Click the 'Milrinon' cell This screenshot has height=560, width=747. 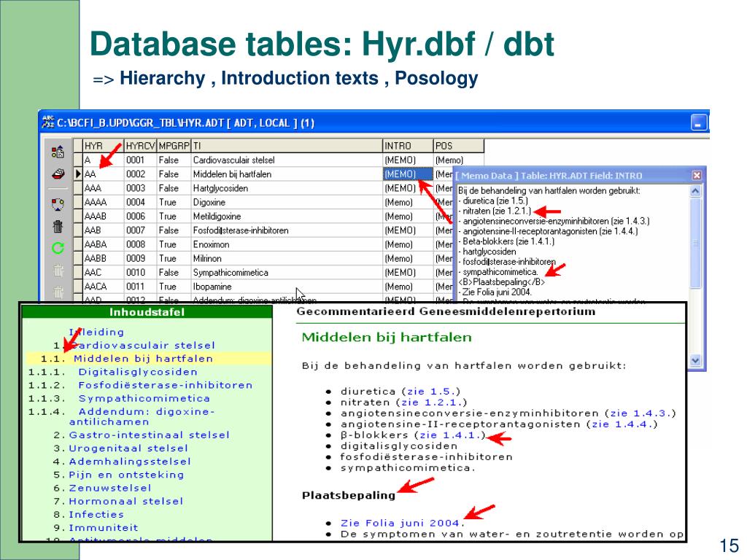[287, 258]
